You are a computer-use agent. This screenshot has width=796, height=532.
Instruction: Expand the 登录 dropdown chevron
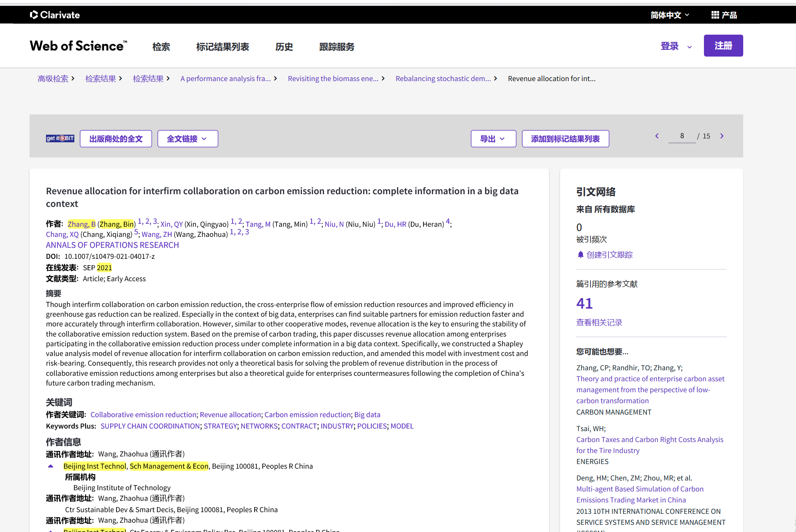click(689, 46)
